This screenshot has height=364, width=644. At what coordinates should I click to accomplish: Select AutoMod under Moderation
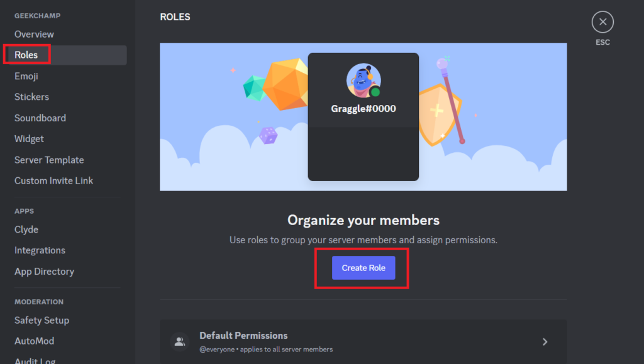(34, 341)
